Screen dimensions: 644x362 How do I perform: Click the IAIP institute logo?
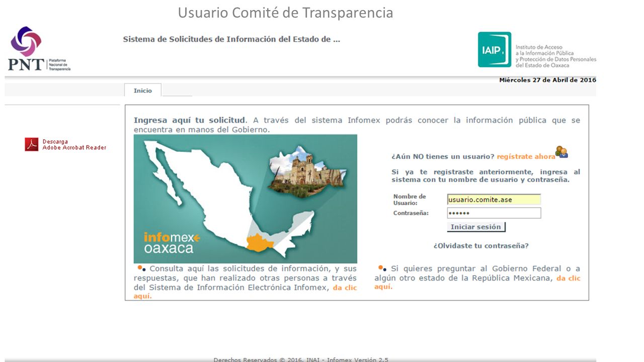coord(495,49)
